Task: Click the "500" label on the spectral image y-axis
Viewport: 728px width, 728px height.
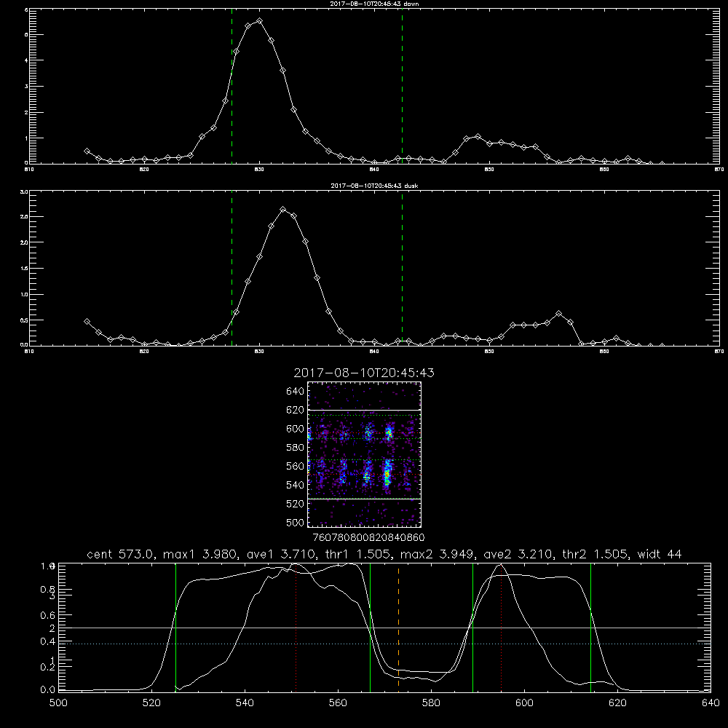Action: [296, 522]
